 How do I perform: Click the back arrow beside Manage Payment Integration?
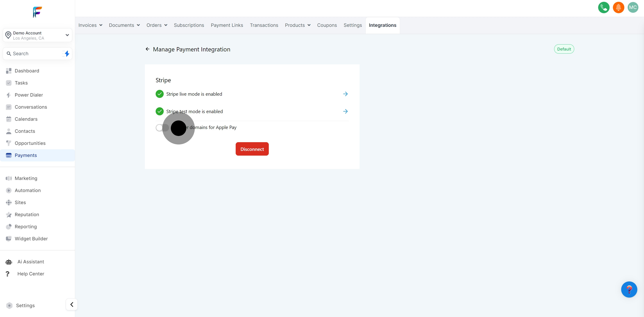pyautogui.click(x=148, y=49)
